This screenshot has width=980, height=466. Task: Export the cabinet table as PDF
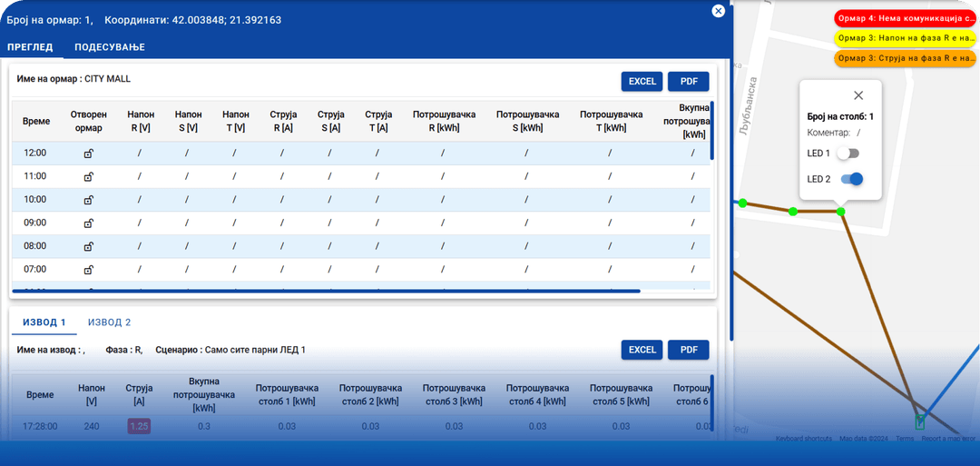[688, 82]
